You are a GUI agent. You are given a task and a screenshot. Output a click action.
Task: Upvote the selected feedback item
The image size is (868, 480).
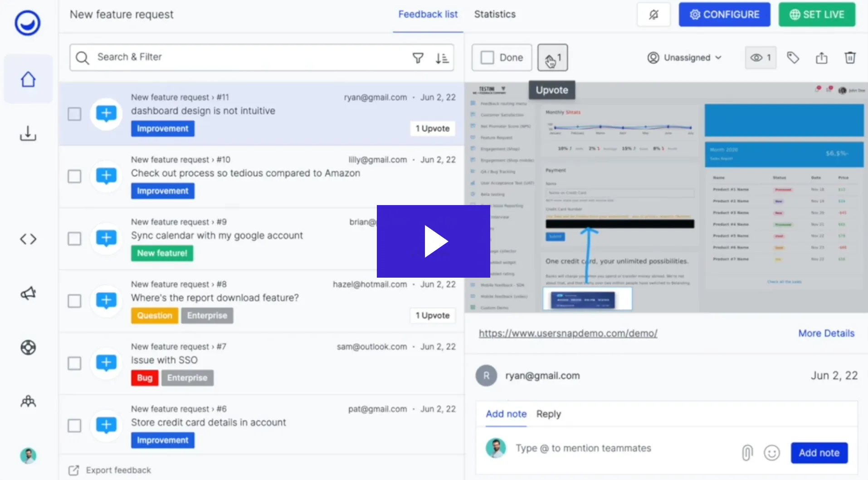coord(552,58)
